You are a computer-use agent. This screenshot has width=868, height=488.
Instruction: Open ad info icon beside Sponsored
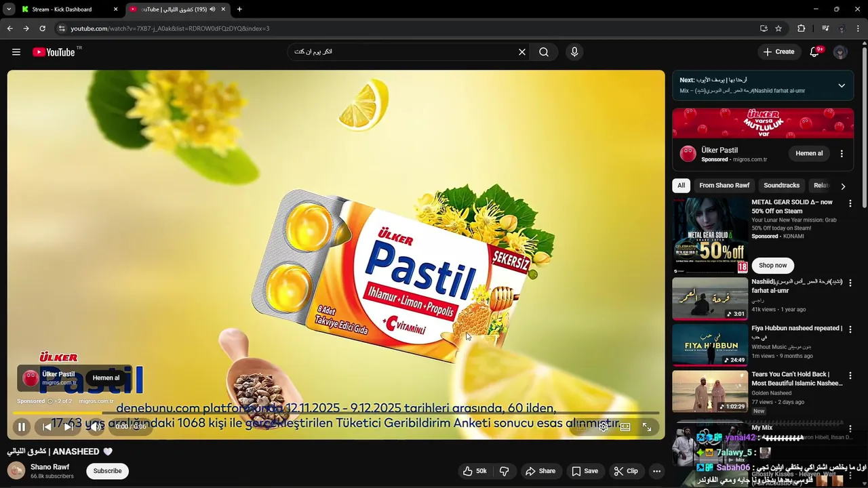50,401
